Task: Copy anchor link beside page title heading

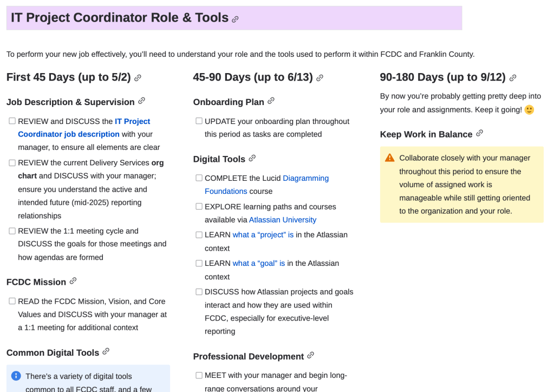Action: coord(235,19)
